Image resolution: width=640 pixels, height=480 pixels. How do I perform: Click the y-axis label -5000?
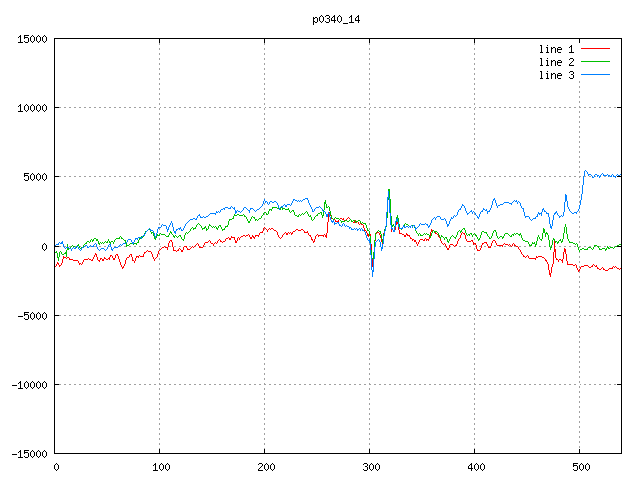32,316
